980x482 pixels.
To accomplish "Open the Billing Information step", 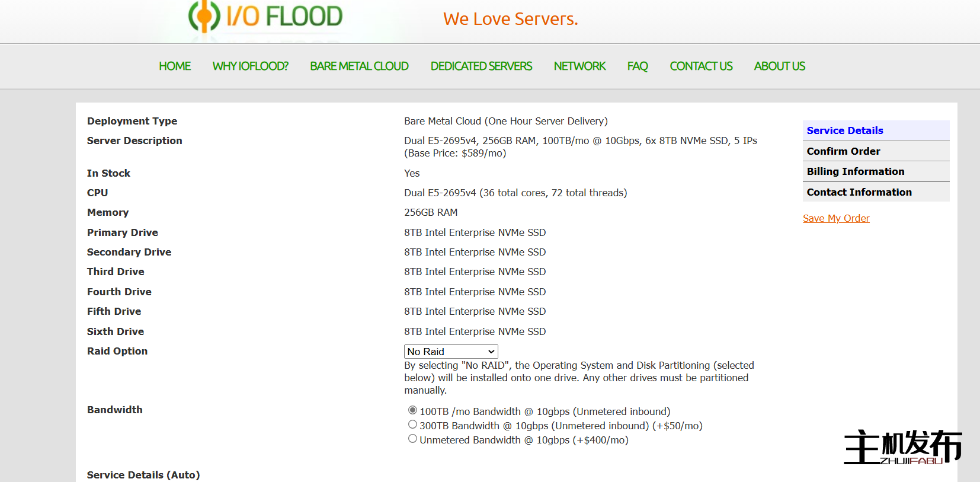I will [x=856, y=171].
